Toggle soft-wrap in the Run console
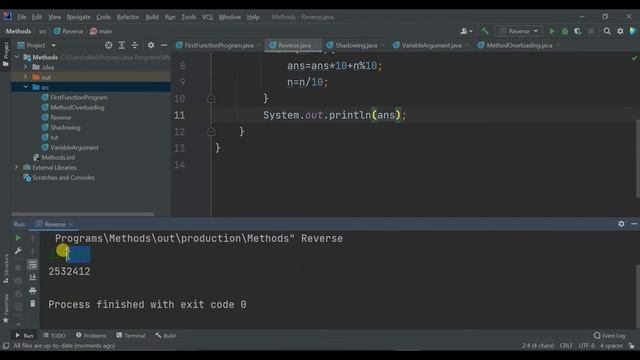The image size is (640, 360). [x=33, y=265]
